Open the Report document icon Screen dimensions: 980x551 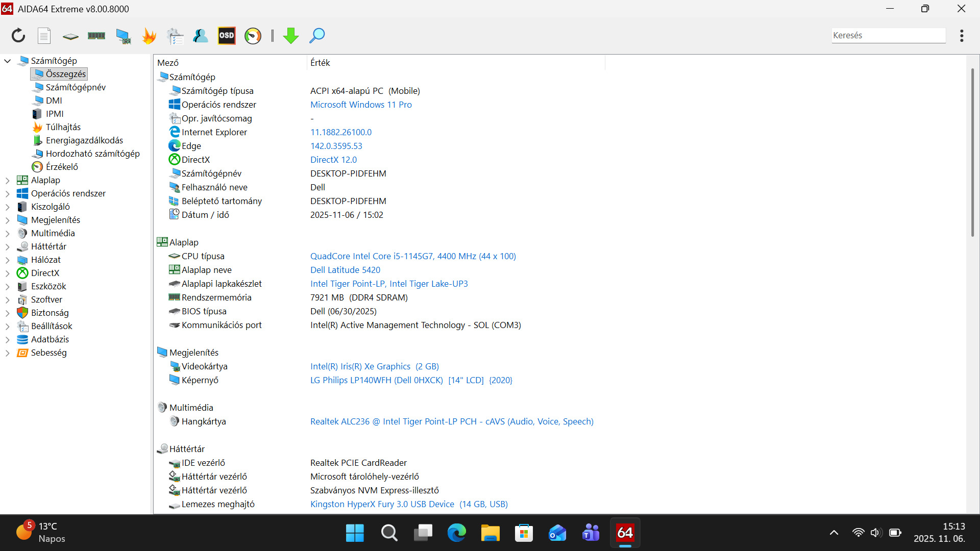pyautogui.click(x=44, y=36)
